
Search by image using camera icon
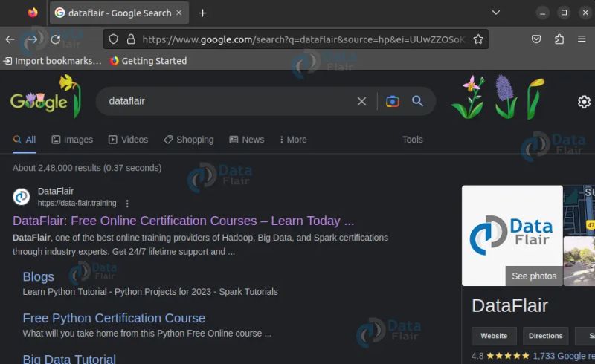(393, 101)
